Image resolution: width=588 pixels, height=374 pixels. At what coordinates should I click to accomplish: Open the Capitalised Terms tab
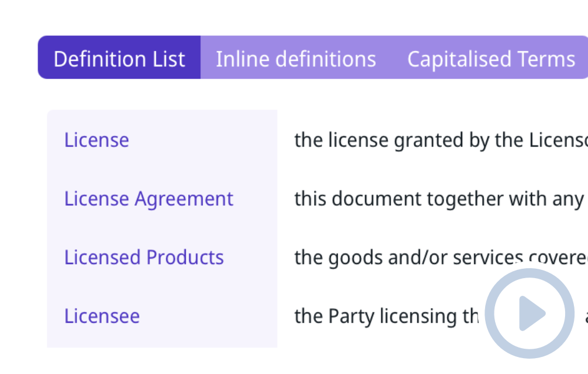(491, 58)
